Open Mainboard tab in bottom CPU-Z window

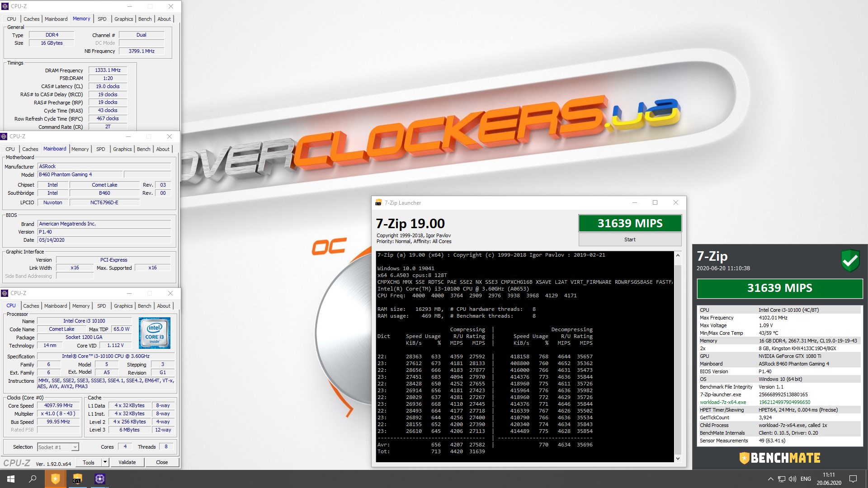(56, 306)
